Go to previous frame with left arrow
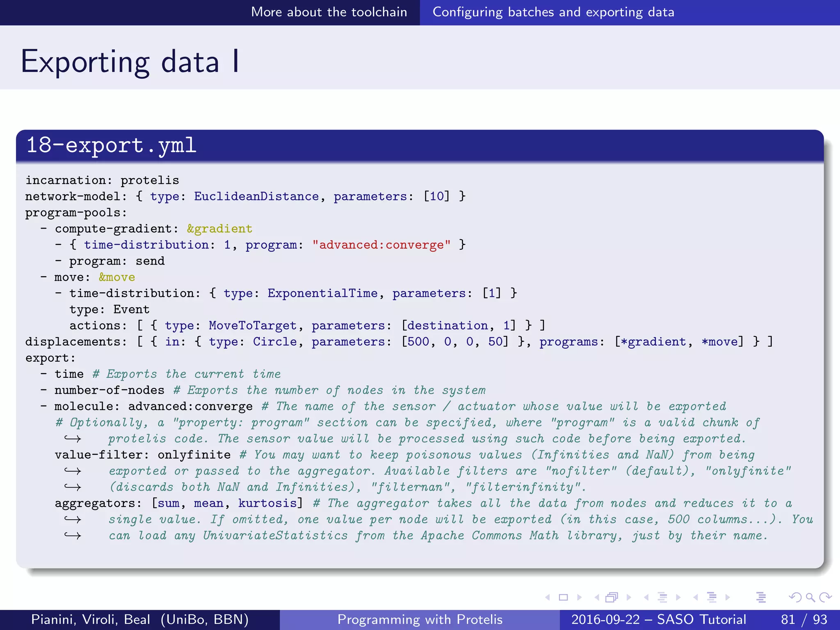Viewport: 840px width, 630px height. click(x=597, y=598)
